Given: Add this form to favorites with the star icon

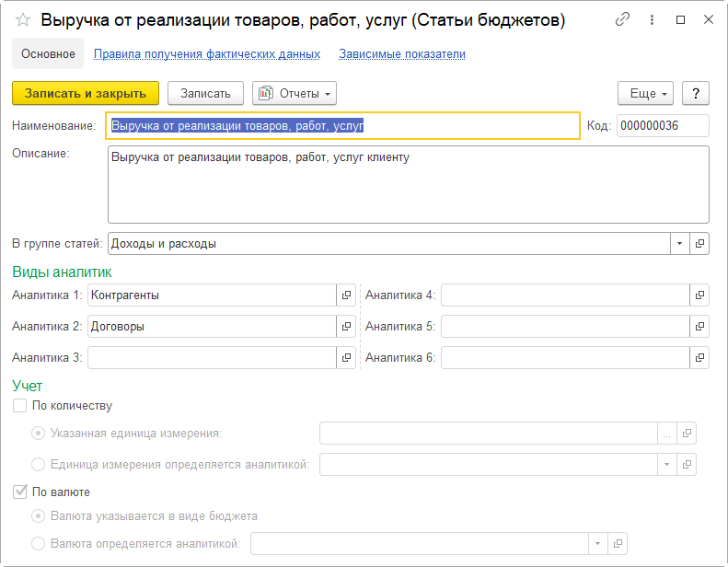Looking at the screenshot, I should tap(23, 19).
